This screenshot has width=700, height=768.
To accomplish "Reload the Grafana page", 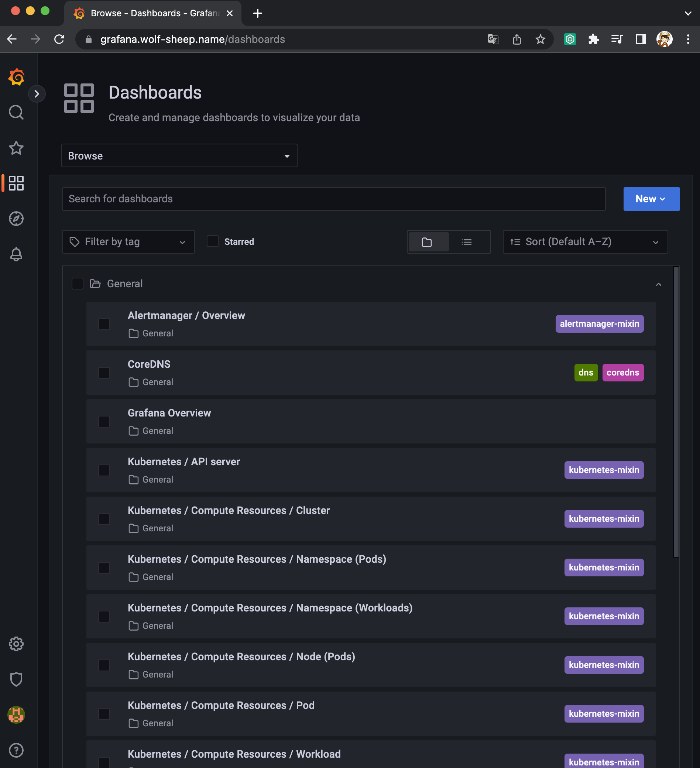I will coord(59,39).
